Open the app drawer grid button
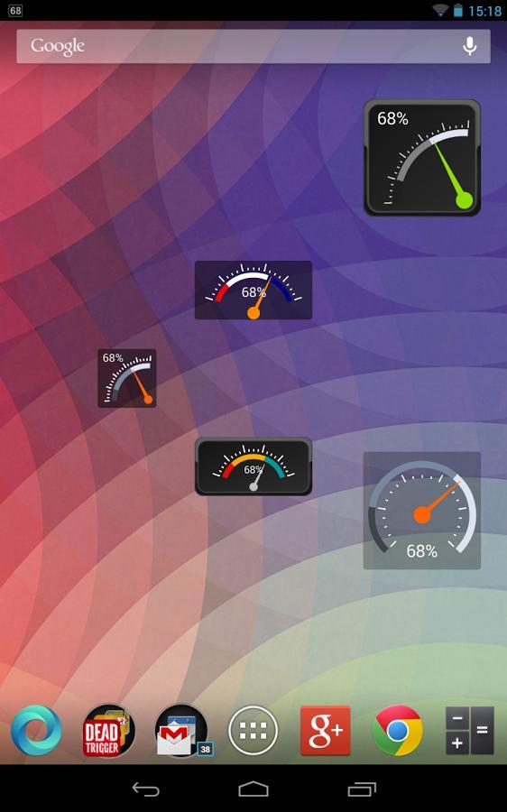The height and width of the screenshot is (812, 507). (253, 730)
